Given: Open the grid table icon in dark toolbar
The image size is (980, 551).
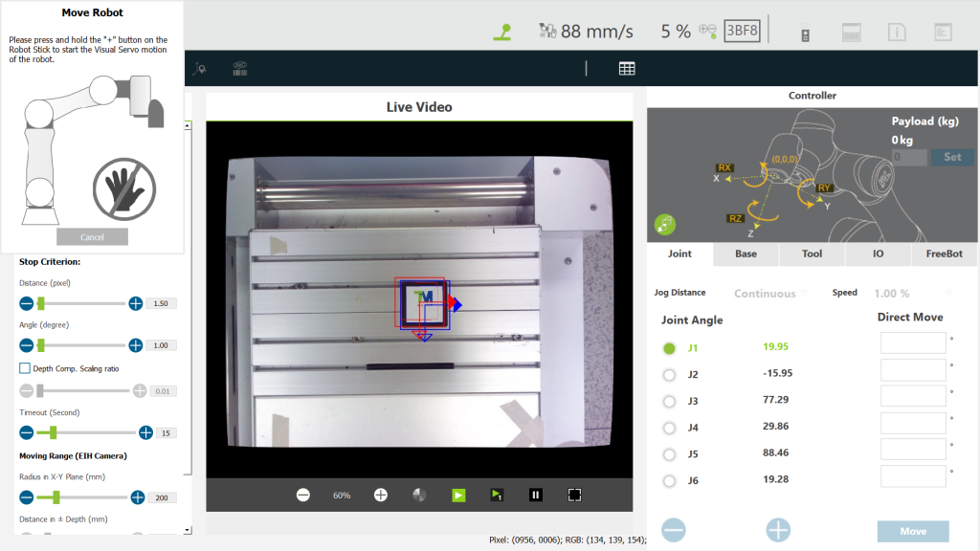Looking at the screenshot, I should (627, 68).
